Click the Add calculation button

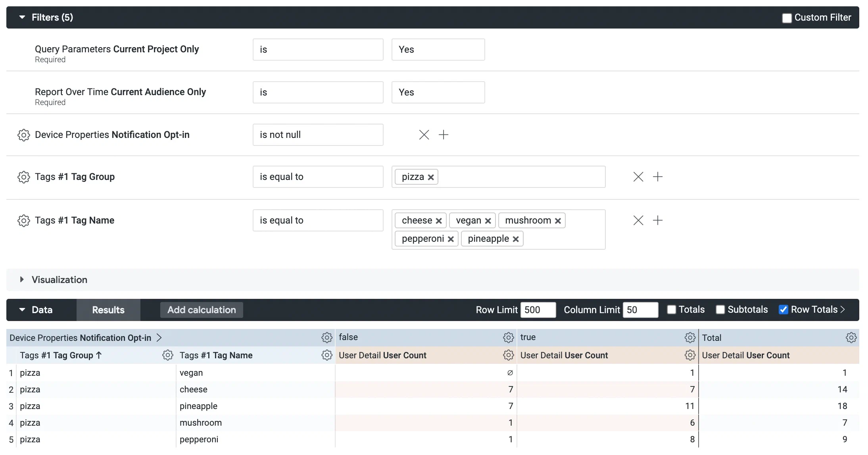point(201,310)
